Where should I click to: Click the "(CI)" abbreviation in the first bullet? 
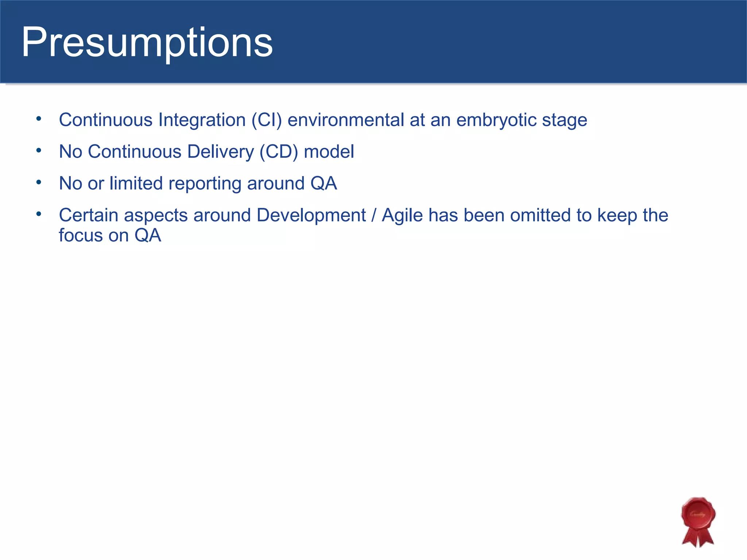(267, 120)
